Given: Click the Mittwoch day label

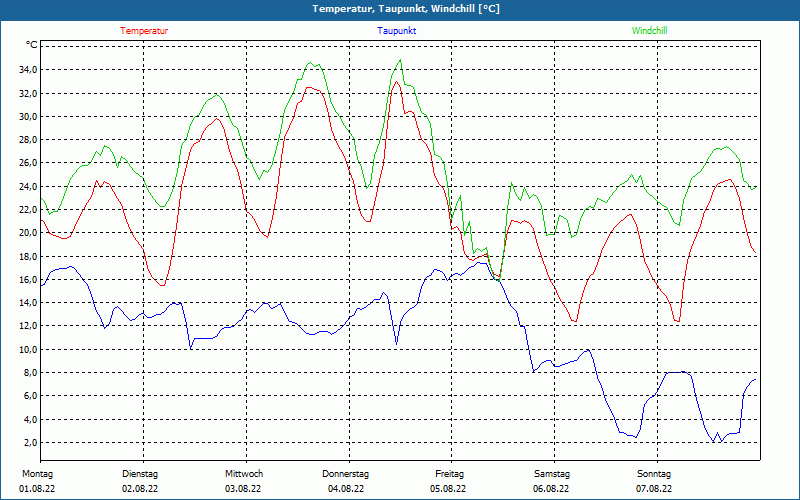Looking at the screenshot, I should [x=244, y=474].
